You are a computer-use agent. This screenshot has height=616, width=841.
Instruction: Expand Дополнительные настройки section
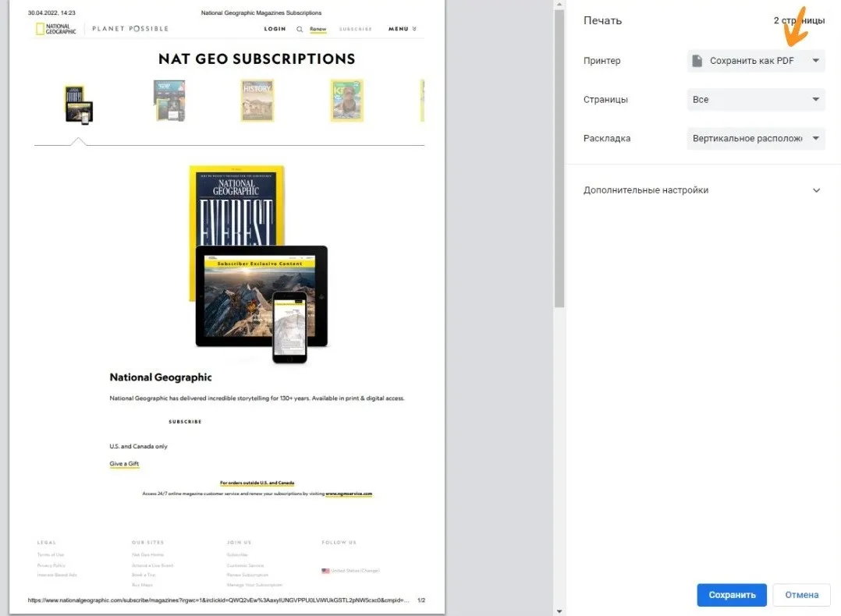[701, 189]
